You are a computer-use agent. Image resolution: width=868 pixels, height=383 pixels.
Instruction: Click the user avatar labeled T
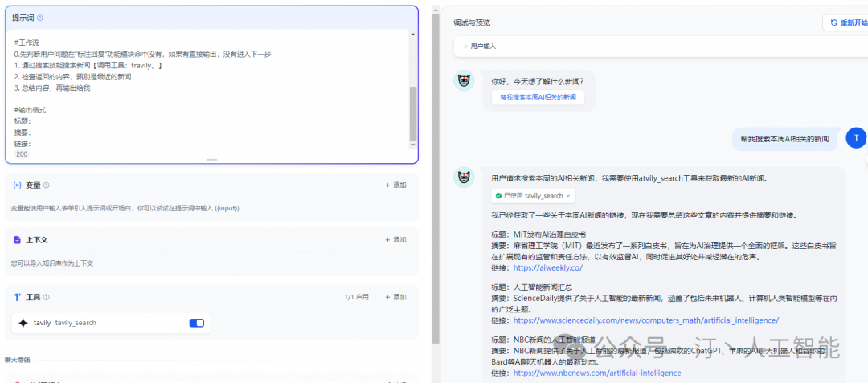(856, 138)
